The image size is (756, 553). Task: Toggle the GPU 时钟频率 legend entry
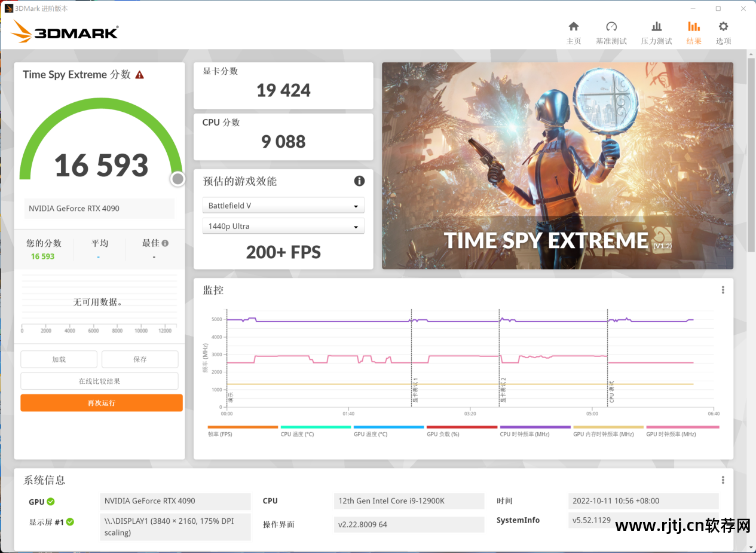pos(682,431)
